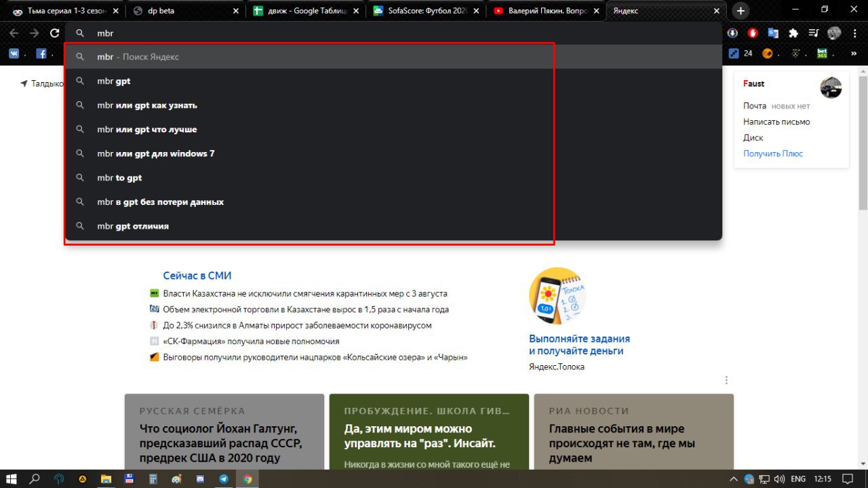868x488 pixels.
Task: Open the Facebook bookmark icon
Action: tap(41, 53)
